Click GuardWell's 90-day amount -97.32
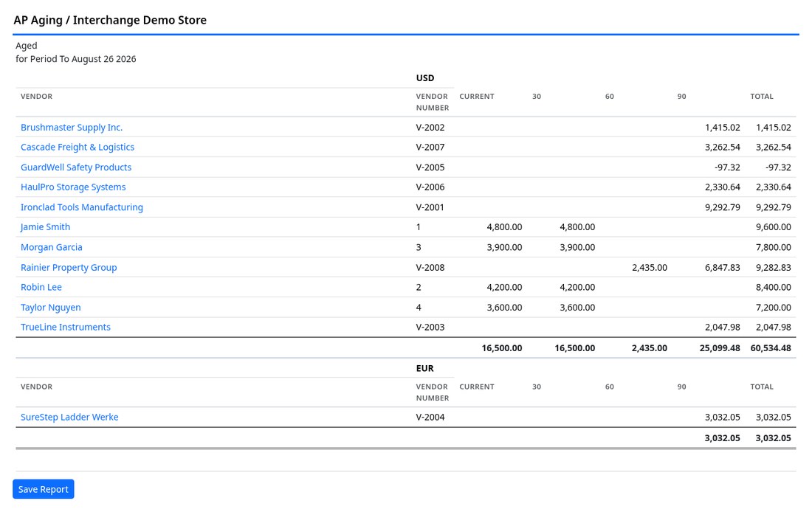 [x=727, y=167]
